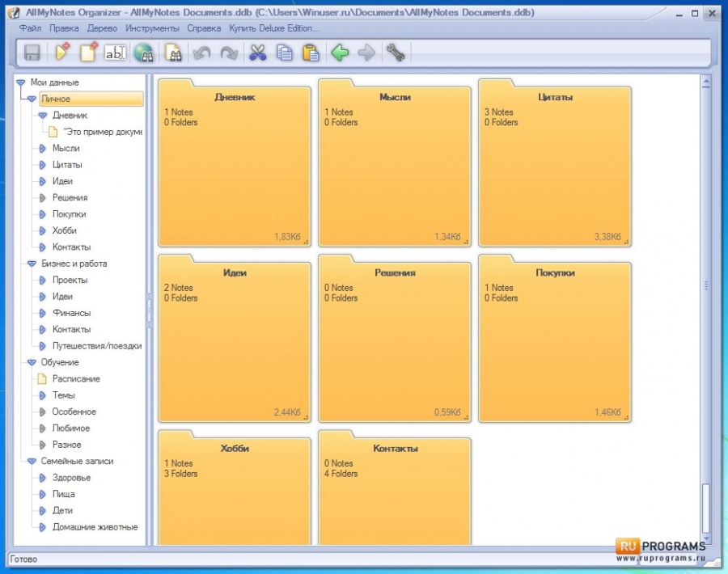Click the Copy icon in toolbar

285,53
